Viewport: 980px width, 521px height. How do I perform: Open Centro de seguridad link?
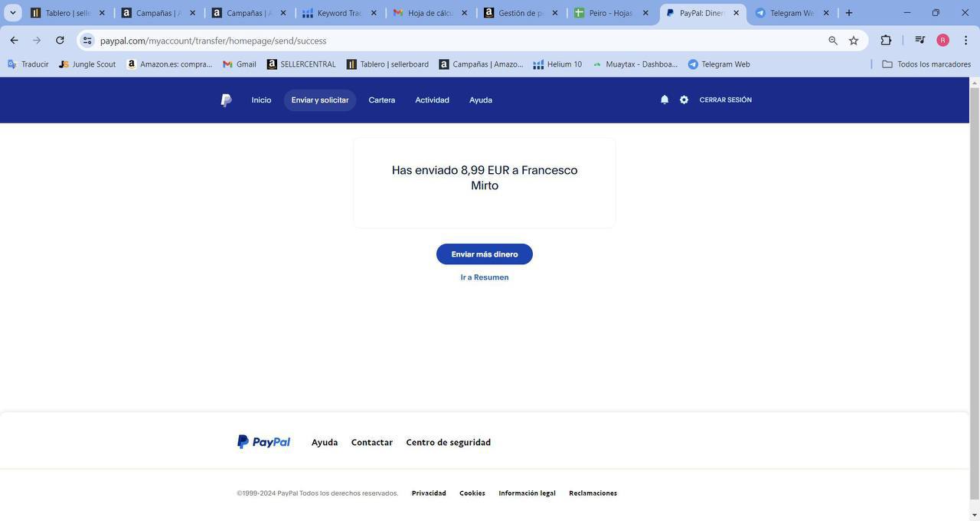tap(448, 442)
